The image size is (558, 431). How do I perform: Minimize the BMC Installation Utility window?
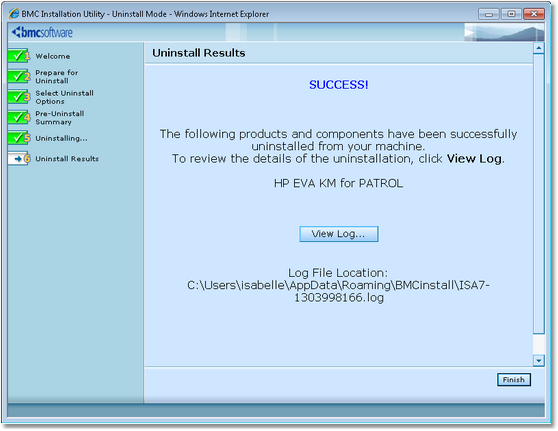[x=489, y=14]
